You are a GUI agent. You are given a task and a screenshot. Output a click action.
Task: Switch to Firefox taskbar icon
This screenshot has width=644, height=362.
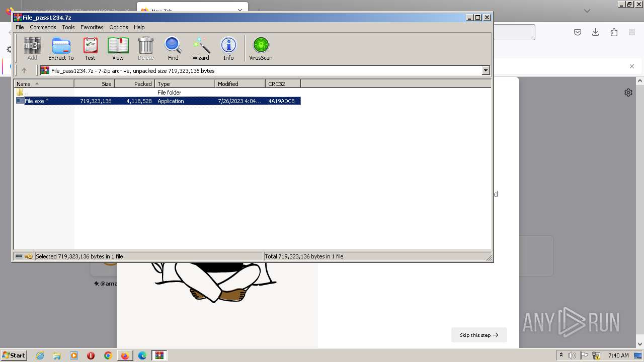[x=125, y=355]
